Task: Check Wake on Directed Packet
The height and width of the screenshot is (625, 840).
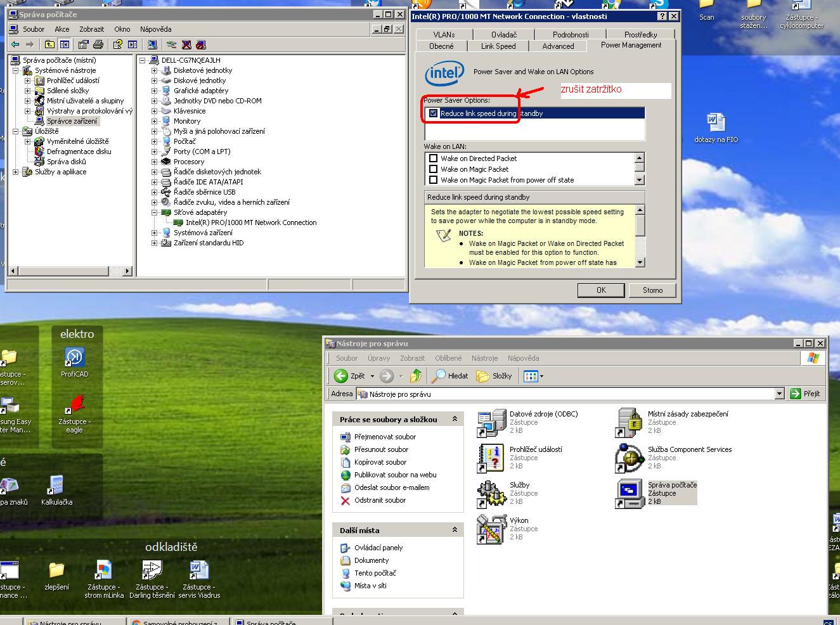Action: click(434, 158)
